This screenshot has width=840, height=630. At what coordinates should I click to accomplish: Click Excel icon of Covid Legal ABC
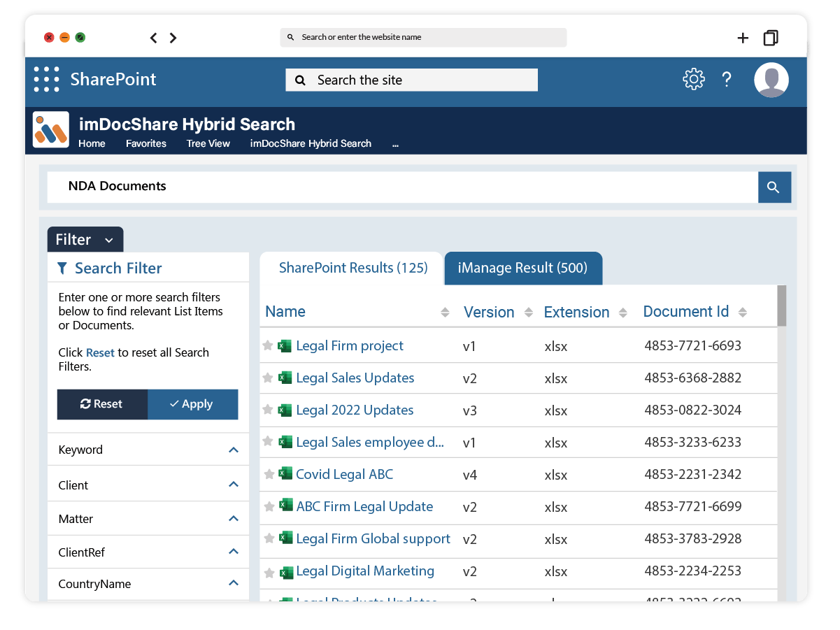point(285,473)
